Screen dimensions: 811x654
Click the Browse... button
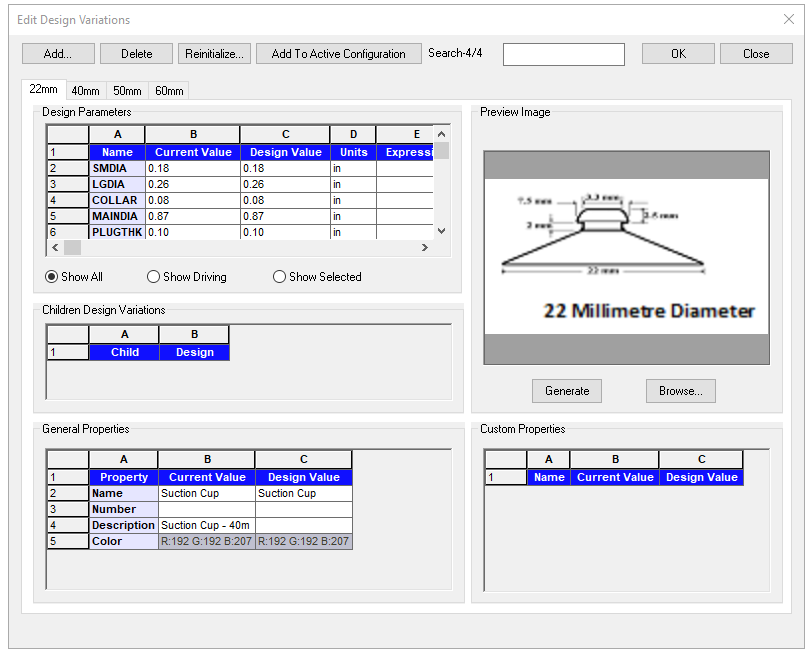click(x=680, y=391)
